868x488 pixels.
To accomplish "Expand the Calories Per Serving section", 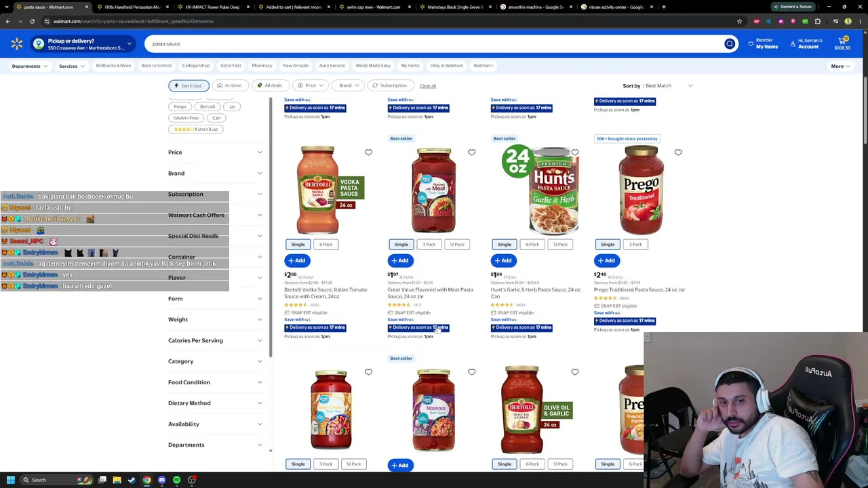I will tap(216, 341).
